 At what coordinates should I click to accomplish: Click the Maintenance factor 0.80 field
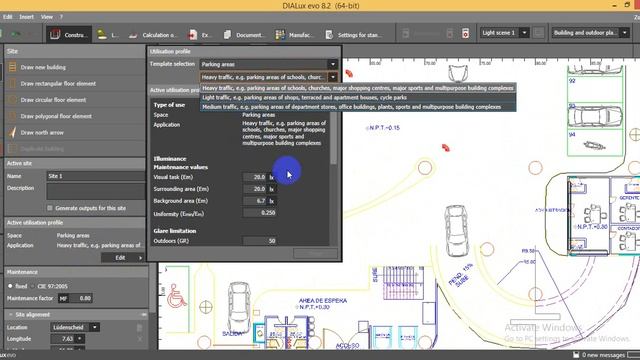click(x=81, y=298)
